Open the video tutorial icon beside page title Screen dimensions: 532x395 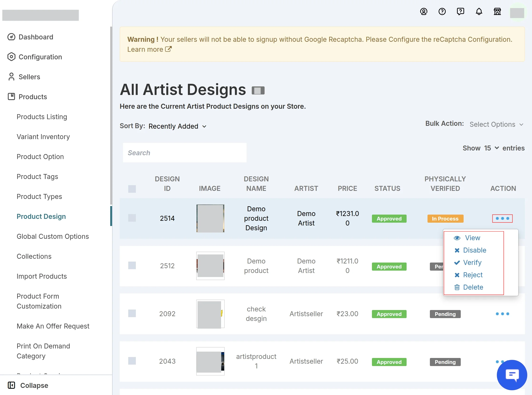click(x=258, y=91)
